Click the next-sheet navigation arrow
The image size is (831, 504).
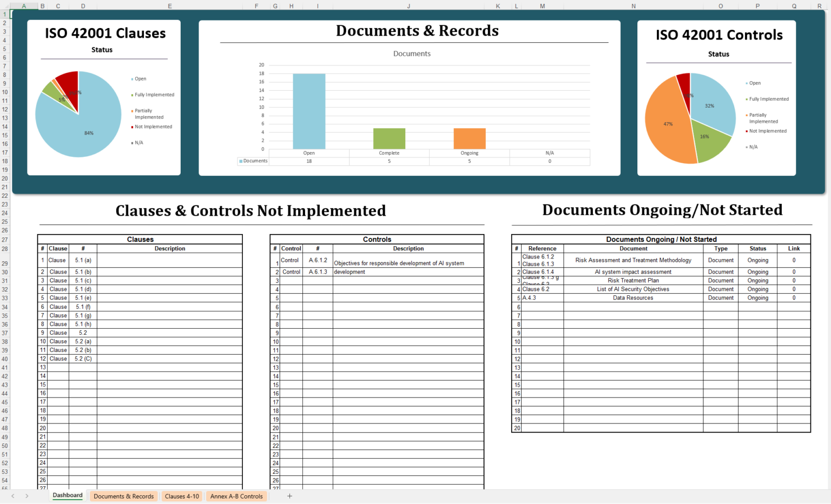[27, 496]
